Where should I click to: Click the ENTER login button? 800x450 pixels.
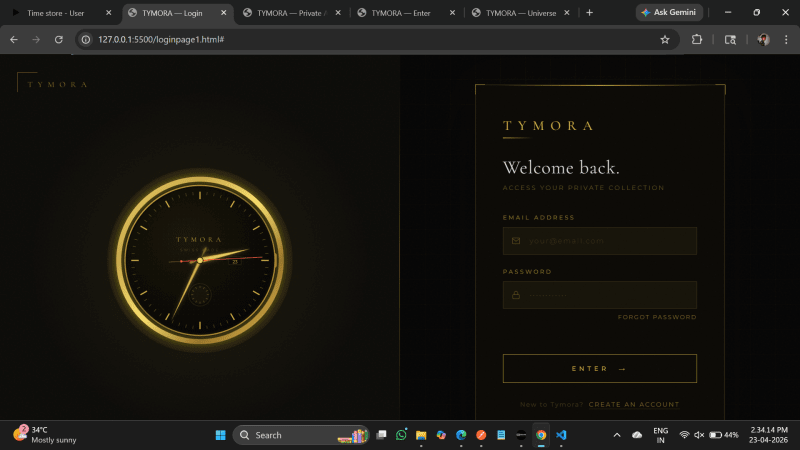click(599, 368)
